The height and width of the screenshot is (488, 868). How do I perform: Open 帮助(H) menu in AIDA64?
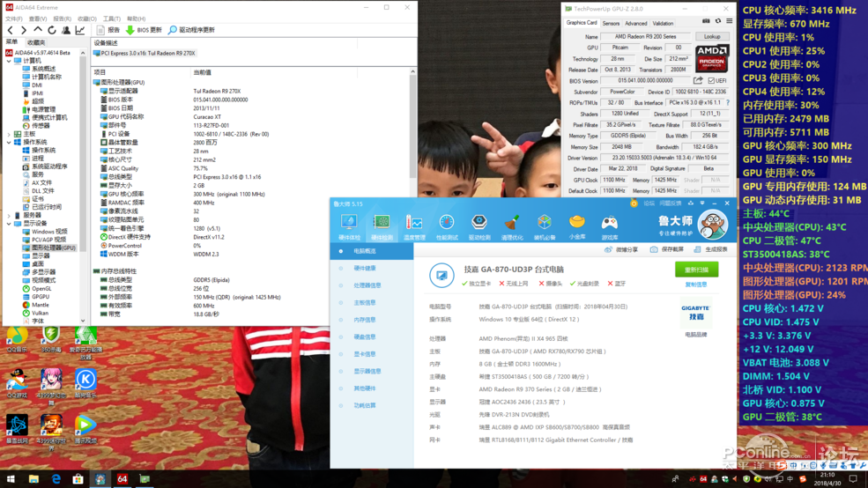(137, 18)
